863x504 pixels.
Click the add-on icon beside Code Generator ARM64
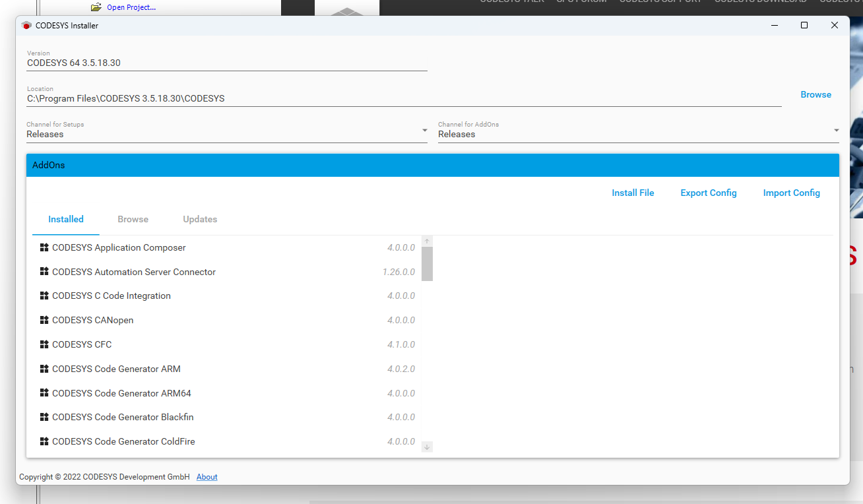pyautogui.click(x=44, y=393)
